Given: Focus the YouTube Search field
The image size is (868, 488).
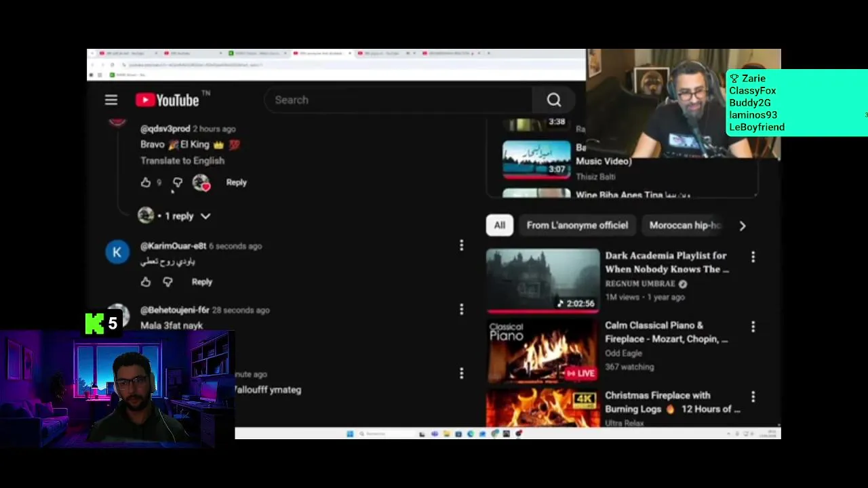Looking at the screenshot, I should pyautogui.click(x=398, y=100).
